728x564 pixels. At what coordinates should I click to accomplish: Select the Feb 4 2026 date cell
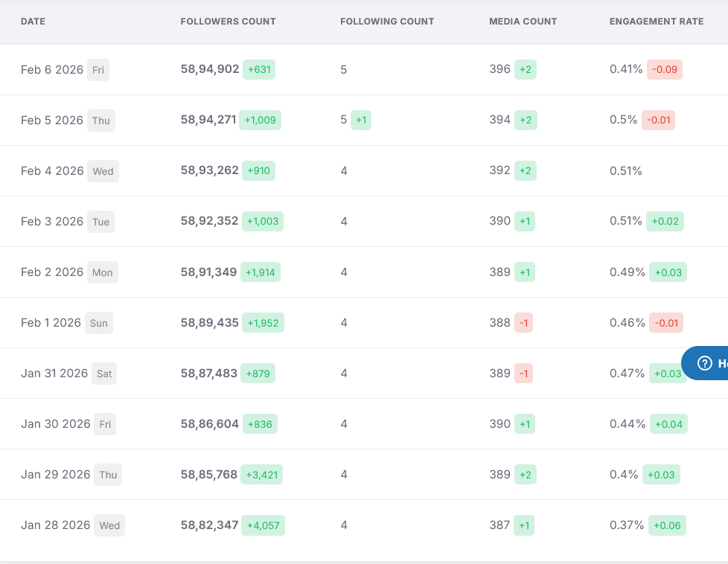[x=52, y=171]
